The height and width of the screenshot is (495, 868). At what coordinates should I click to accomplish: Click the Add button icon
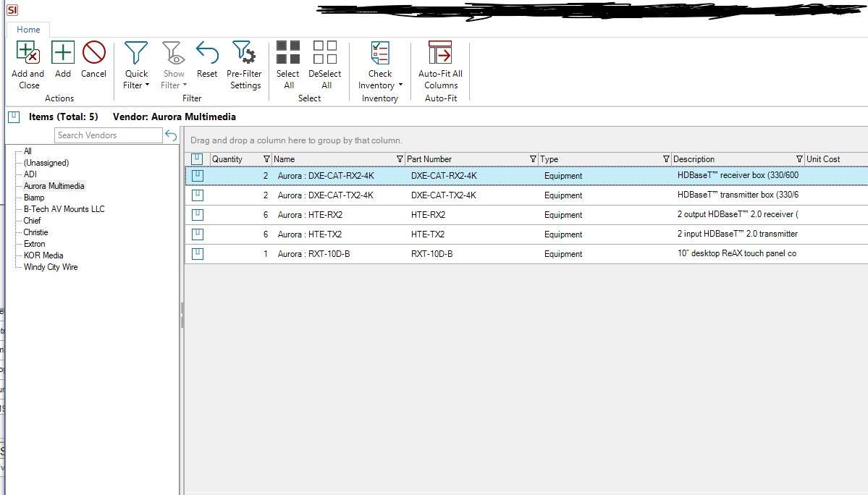tap(62, 53)
